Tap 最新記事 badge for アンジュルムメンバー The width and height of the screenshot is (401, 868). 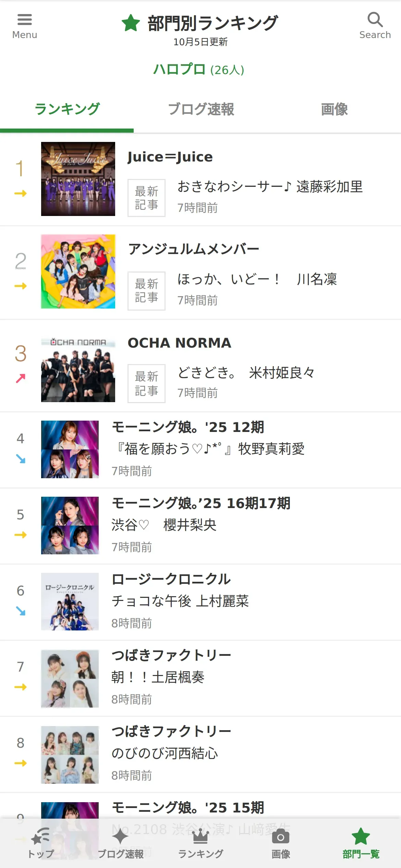[146, 291]
